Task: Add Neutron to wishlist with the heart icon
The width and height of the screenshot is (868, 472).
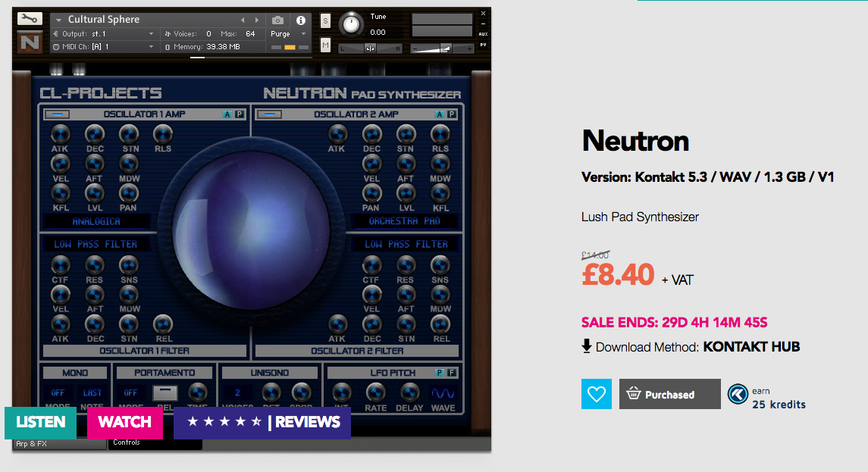Action: click(x=596, y=394)
